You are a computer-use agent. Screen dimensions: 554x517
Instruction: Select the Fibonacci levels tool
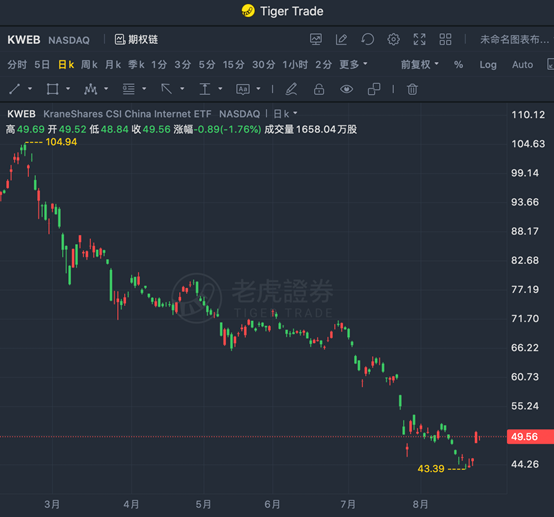click(129, 89)
